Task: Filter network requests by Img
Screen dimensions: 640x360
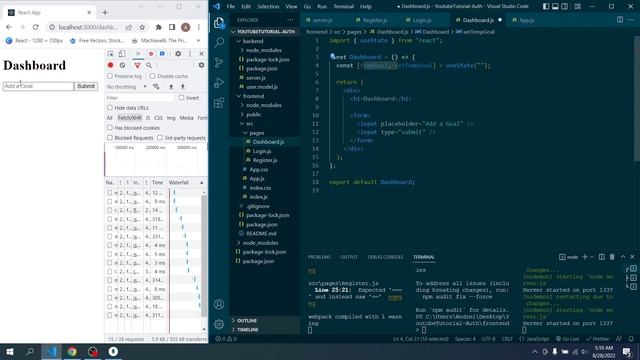Action: coord(171,118)
